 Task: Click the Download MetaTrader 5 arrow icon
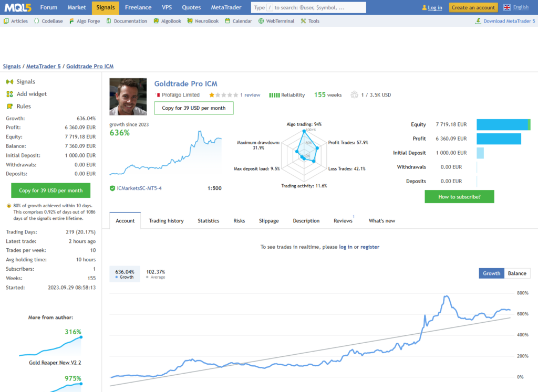(x=478, y=21)
